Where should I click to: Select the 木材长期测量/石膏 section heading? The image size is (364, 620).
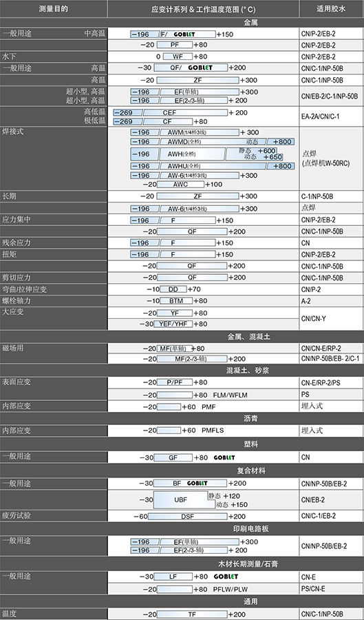(x=248, y=564)
